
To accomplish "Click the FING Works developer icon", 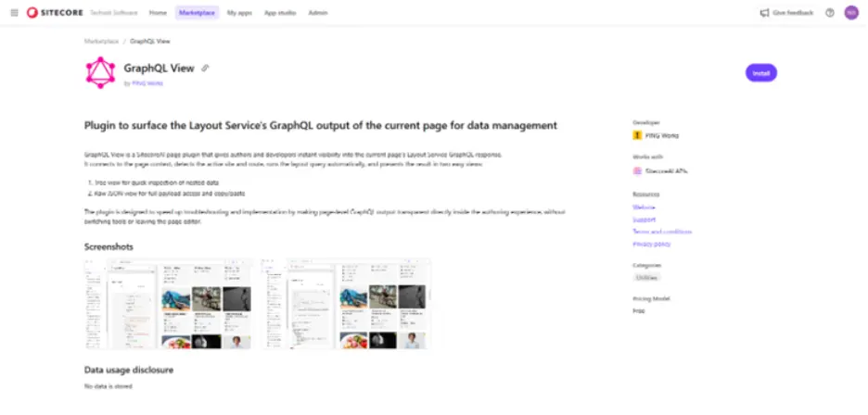I will (637, 135).
